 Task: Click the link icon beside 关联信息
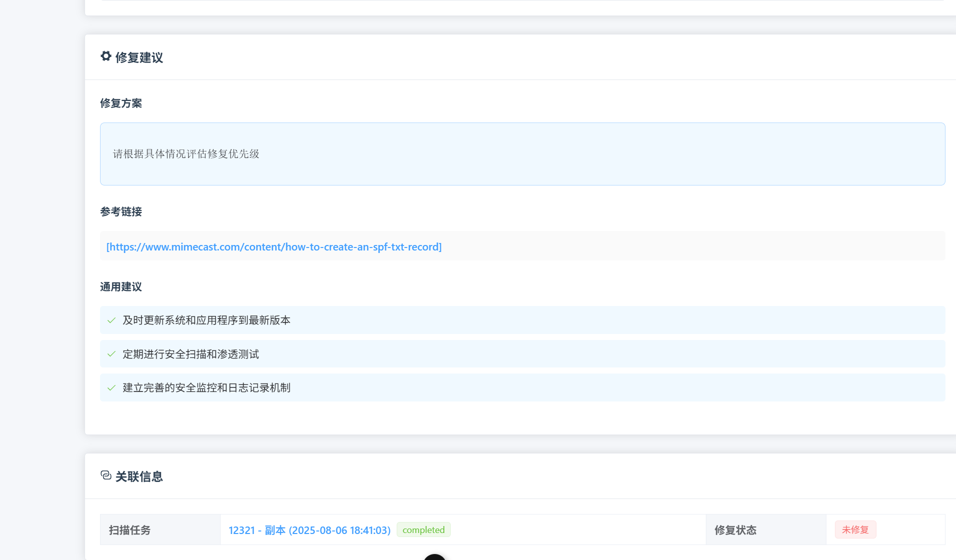click(106, 475)
